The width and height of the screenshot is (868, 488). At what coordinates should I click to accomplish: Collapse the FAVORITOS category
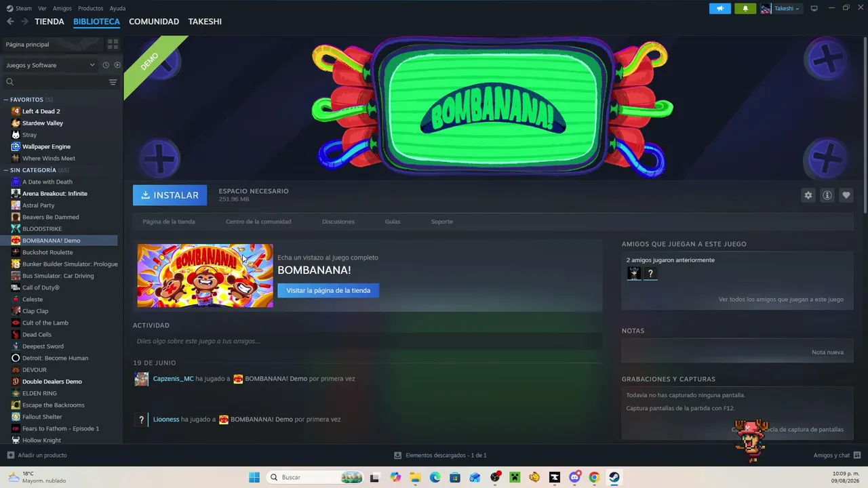[x=6, y=100]
